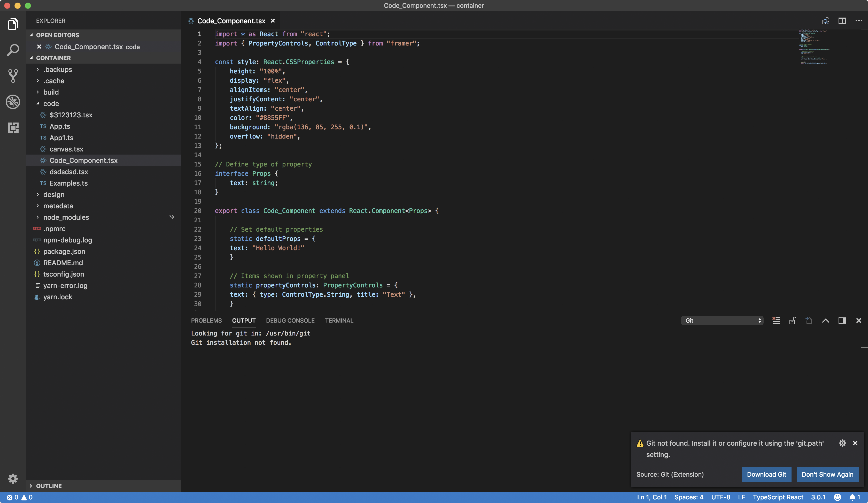Expand the node_modules folder
868x503 pixels.
click(x=66, y=217)
